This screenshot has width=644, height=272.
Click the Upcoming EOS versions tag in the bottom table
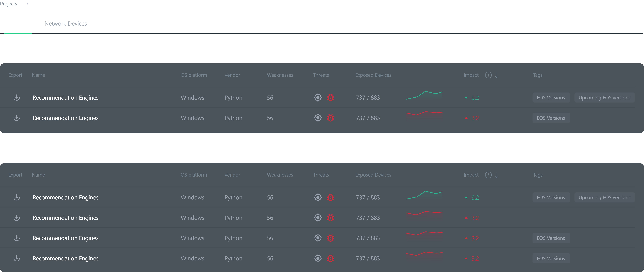(x=604, y=198)
